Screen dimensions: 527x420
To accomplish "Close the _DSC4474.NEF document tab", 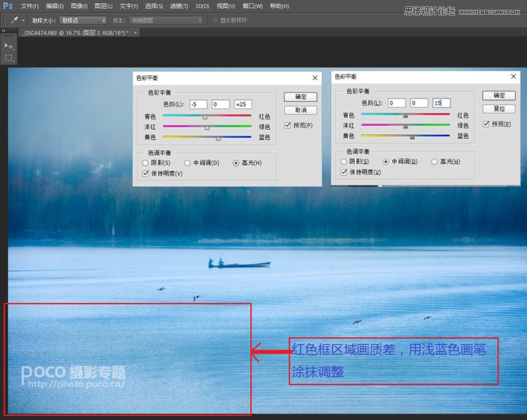I will (x=136, y=32).
